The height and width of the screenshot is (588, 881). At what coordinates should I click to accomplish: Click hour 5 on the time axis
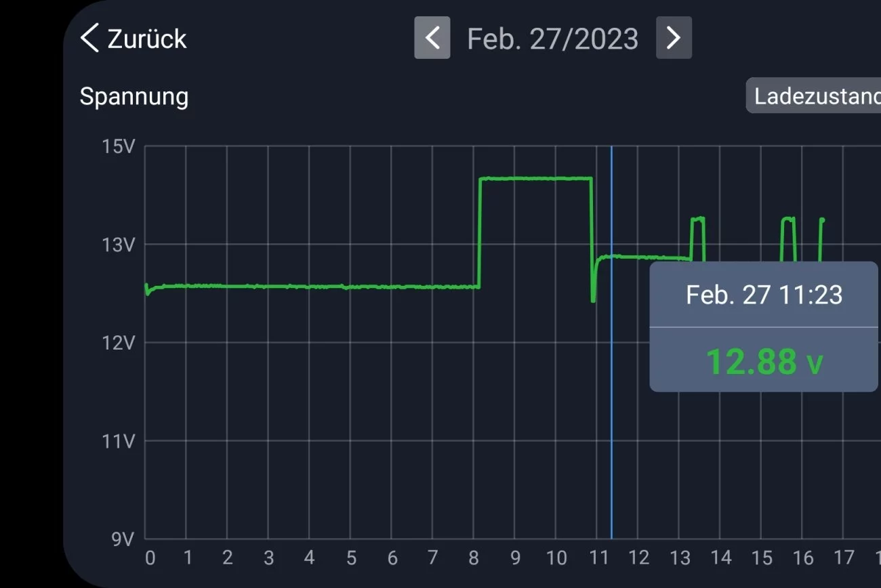point(351,558)
